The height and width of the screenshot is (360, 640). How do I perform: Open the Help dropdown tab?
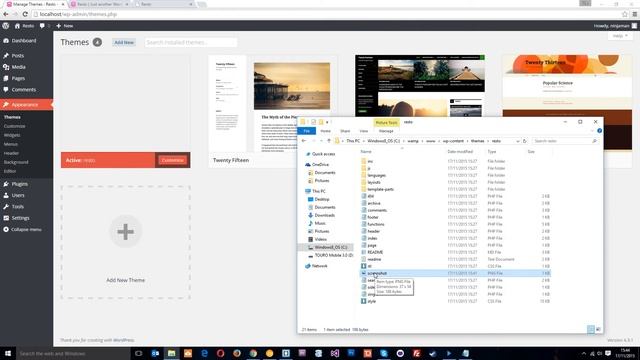coord(620,36)
